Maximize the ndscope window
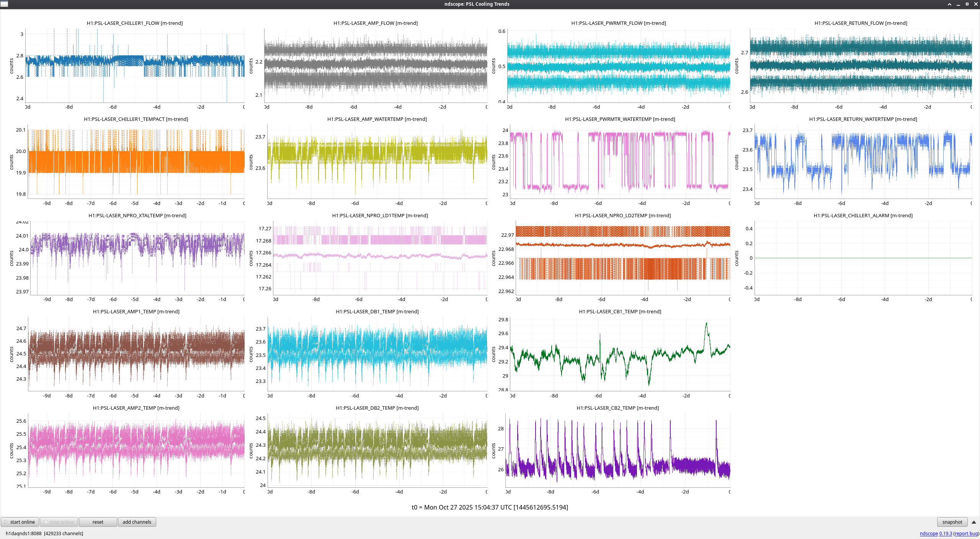The height and width of the screenshot is (539, 980). pyautogui.click(x=967, y=4)
